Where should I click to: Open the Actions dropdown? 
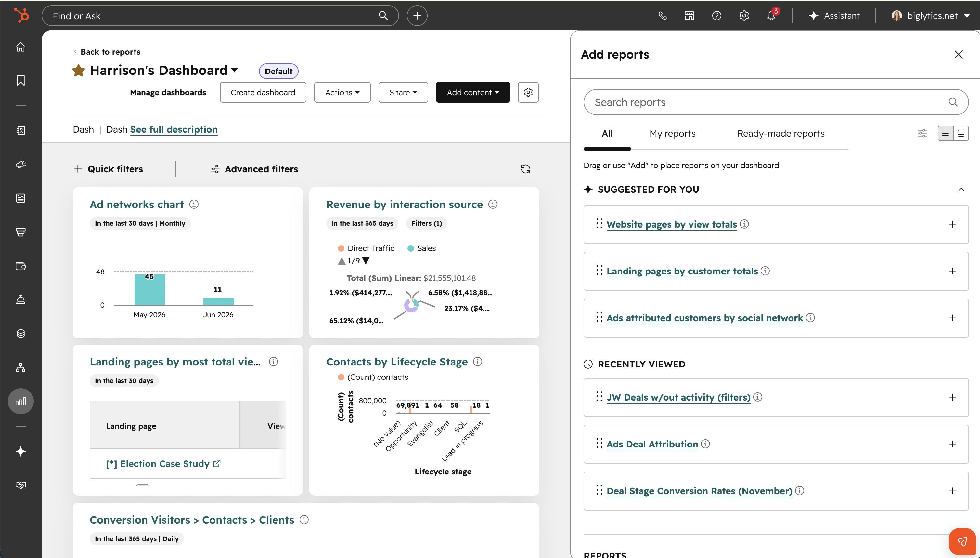[x=342, y=92]
